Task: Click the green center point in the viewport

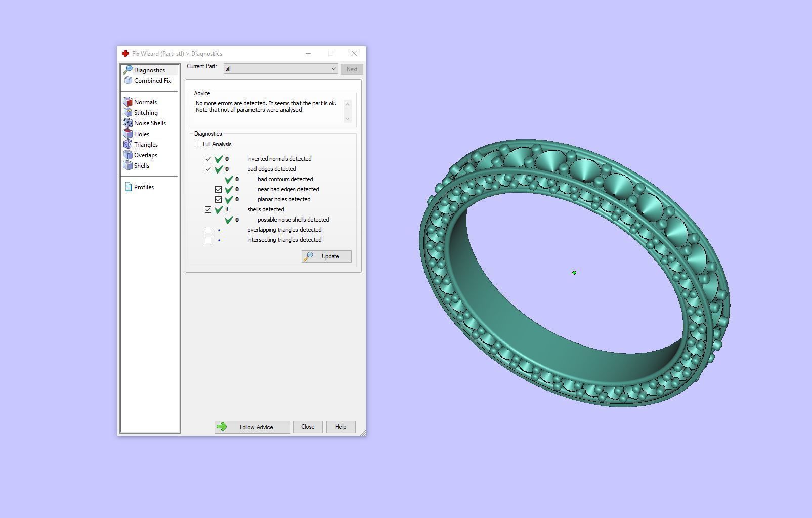Action: coord(574,273)
